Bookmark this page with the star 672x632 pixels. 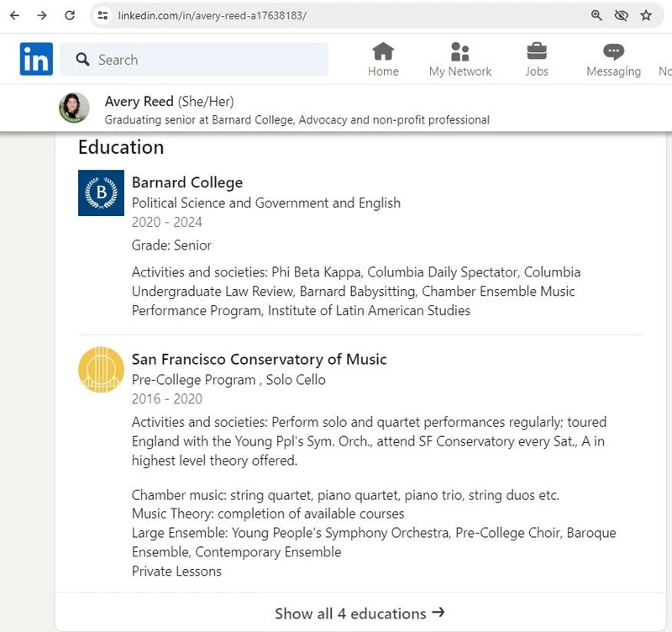pos(647,14)
